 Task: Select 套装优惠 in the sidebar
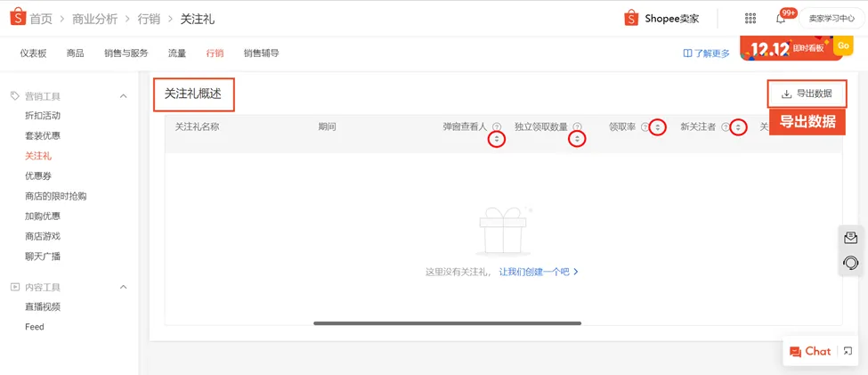(43, 135)
